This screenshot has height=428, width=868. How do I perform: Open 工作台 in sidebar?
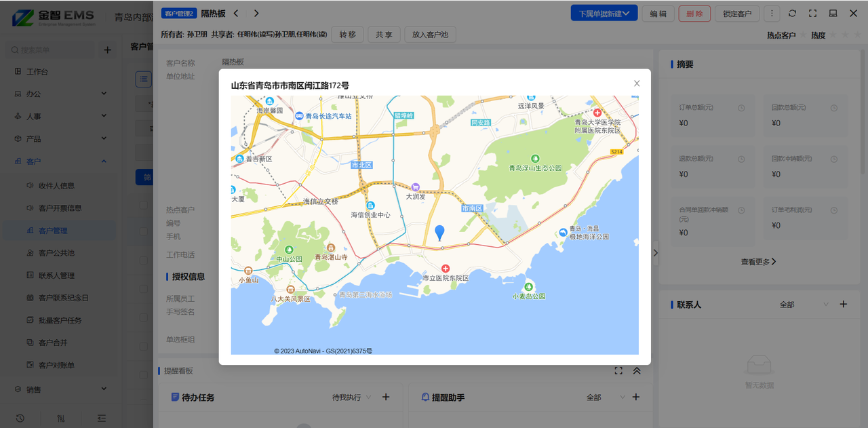click(37, 72)
